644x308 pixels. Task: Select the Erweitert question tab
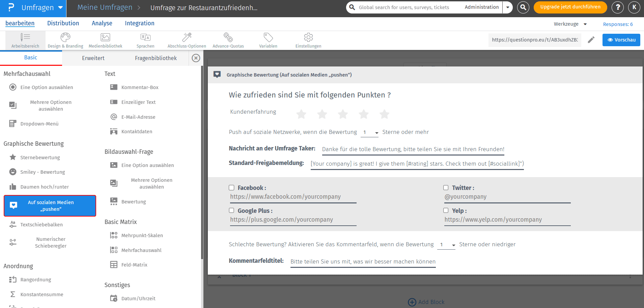click(93, 58)
